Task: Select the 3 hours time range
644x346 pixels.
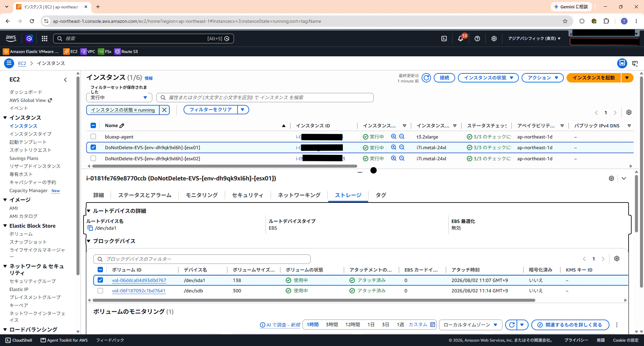Action: (x=332, y=325)
